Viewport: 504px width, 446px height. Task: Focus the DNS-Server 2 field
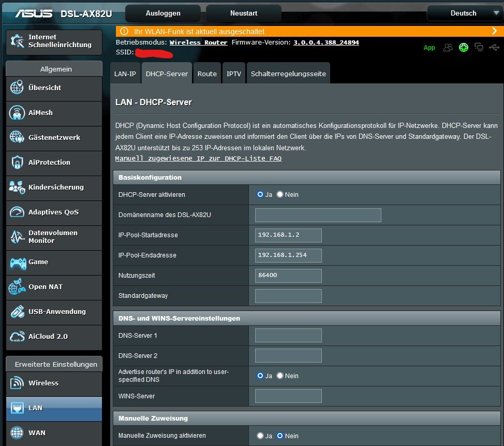288,355
